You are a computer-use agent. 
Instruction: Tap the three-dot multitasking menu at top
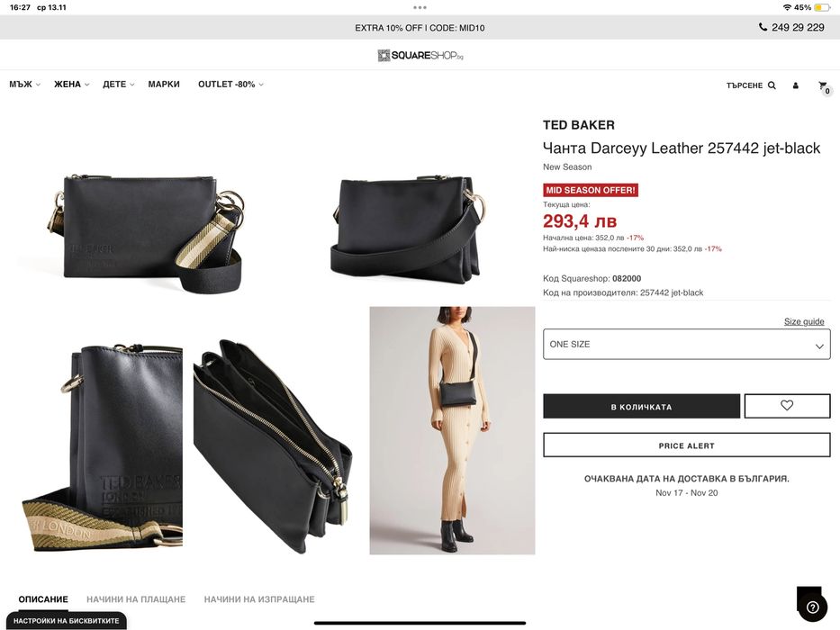click(x=420, y=7)
